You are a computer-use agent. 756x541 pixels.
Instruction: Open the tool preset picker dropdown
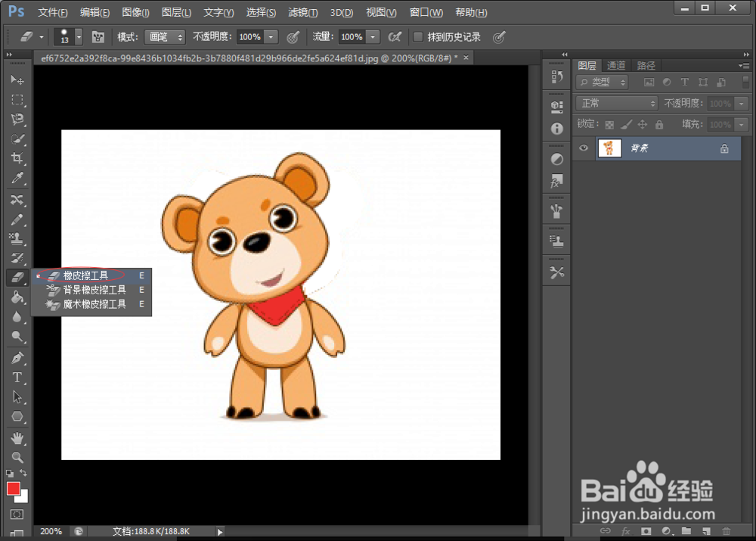(x=42, y=37)
